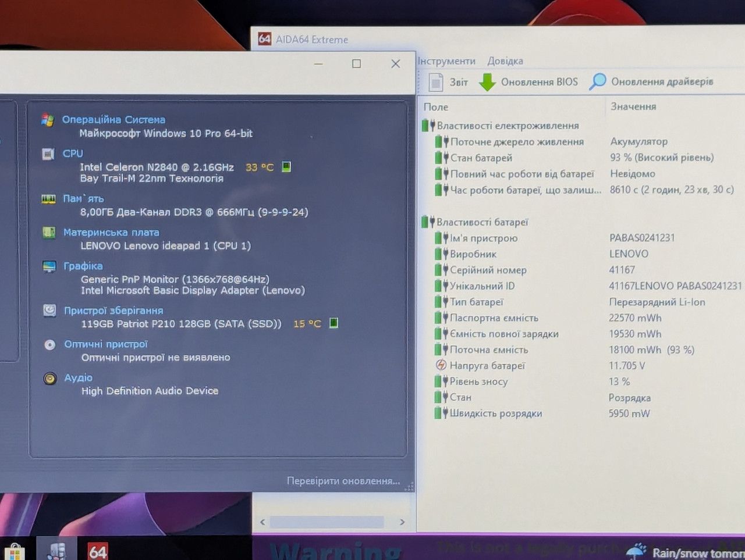Click the right arrow of the horizontal scrollbar
The height and width of the screenshot is (560, 745).
coord(402,522)
